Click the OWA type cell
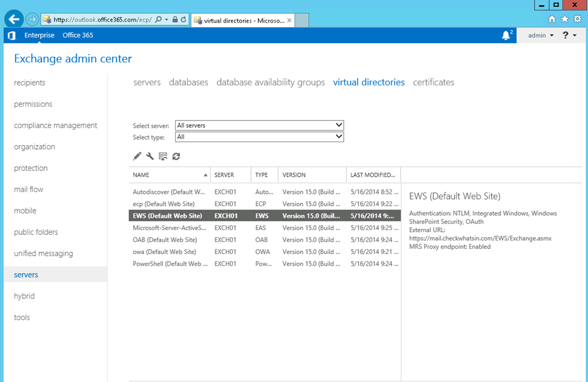 pos(262,252)
